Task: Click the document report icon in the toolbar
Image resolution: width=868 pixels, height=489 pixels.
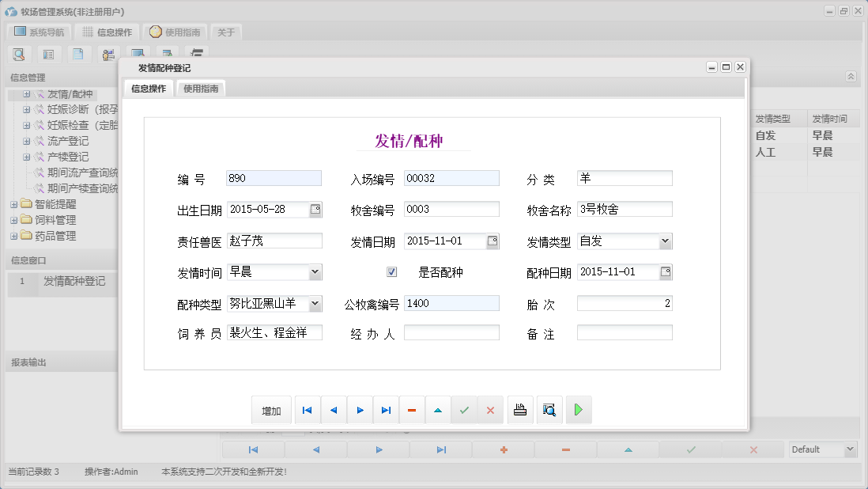Action: pos(78,54)
